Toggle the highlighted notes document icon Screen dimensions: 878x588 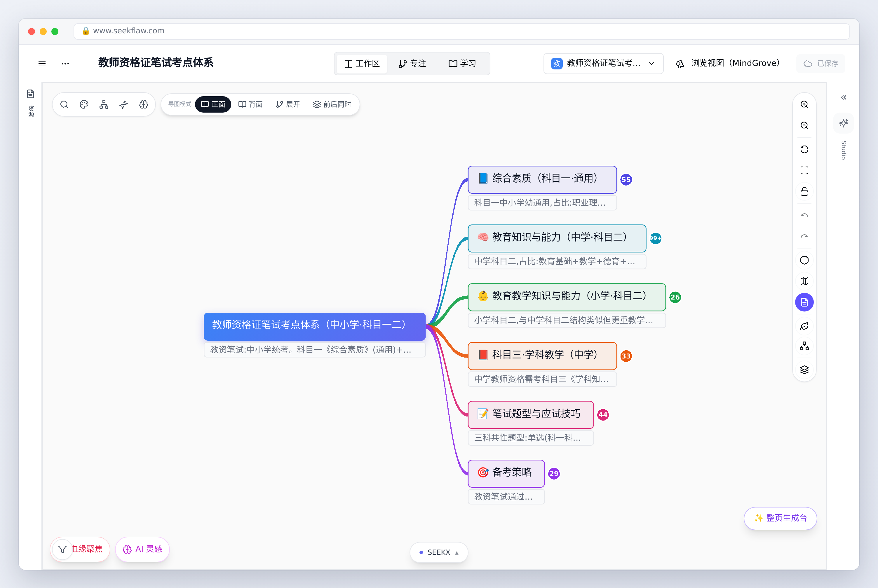tap(804, 302)
